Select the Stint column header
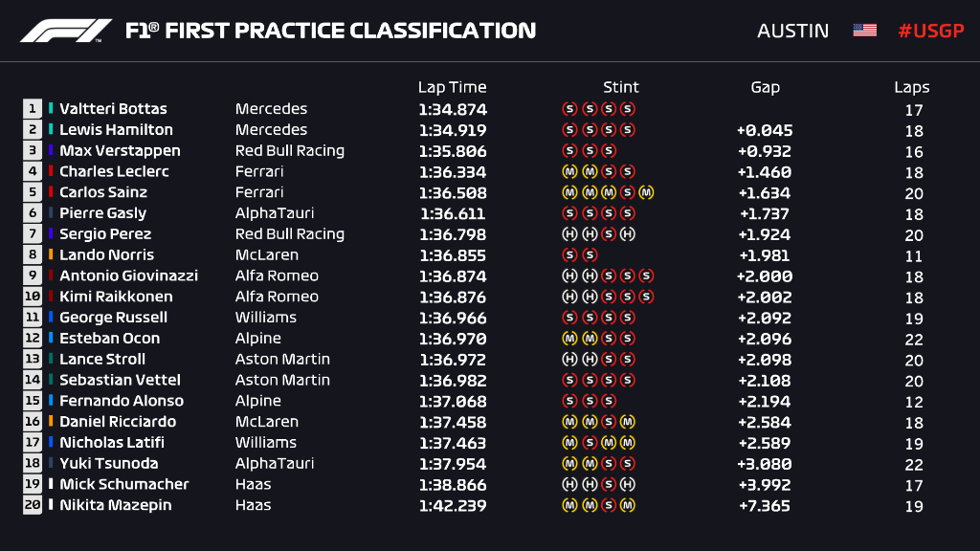 [620, 87]
